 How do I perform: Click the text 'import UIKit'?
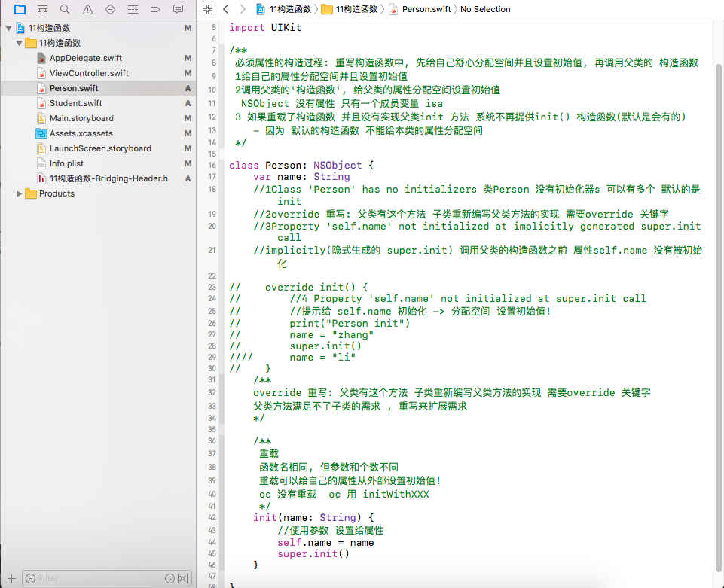265,28
